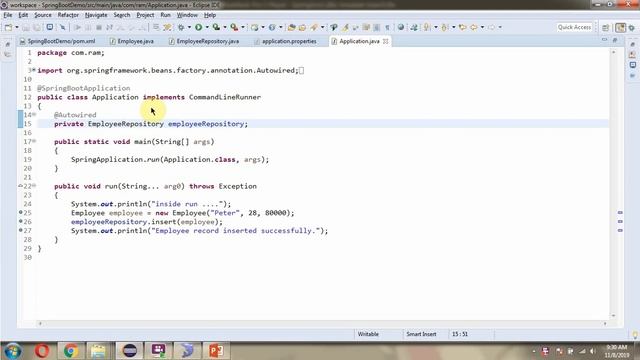Image resolution: width=640 pixels, height=360 pixels.
Task: Toggle the marker beside line 26
Action: point(20,221)
